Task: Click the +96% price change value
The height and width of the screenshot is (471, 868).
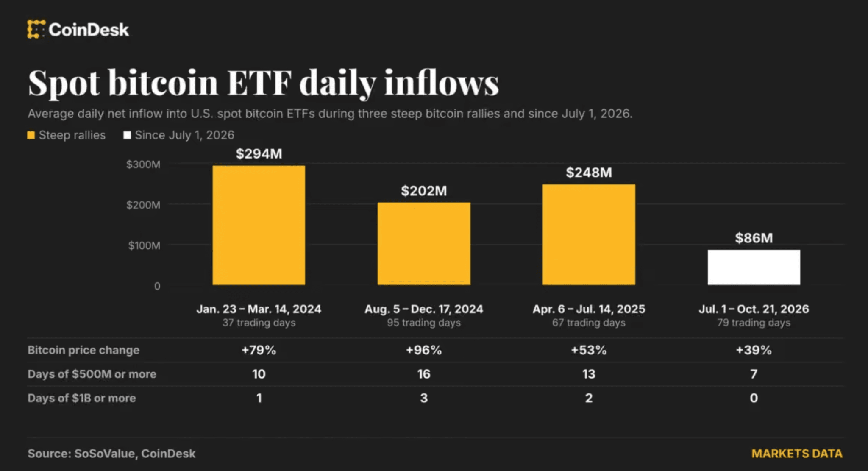Action: point(424,350)
